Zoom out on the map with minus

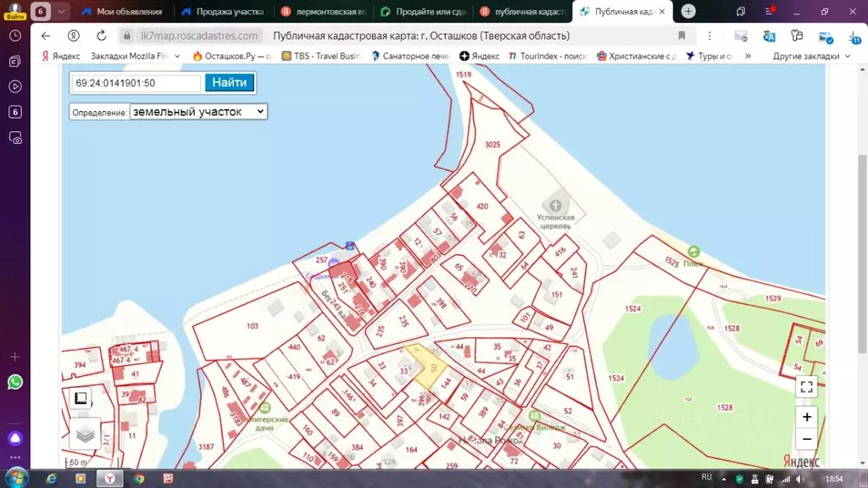coord(807,440)
